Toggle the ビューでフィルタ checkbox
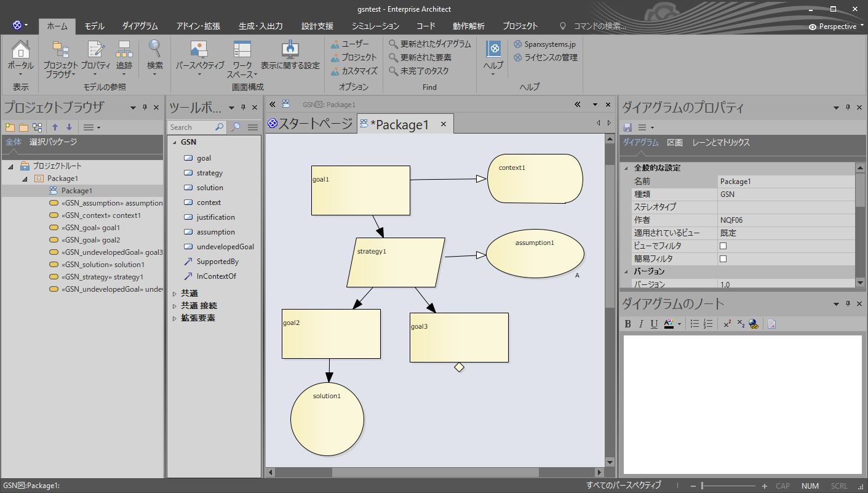Image resolution: width=868 pixels, height=493 pixels. point(723,246)
